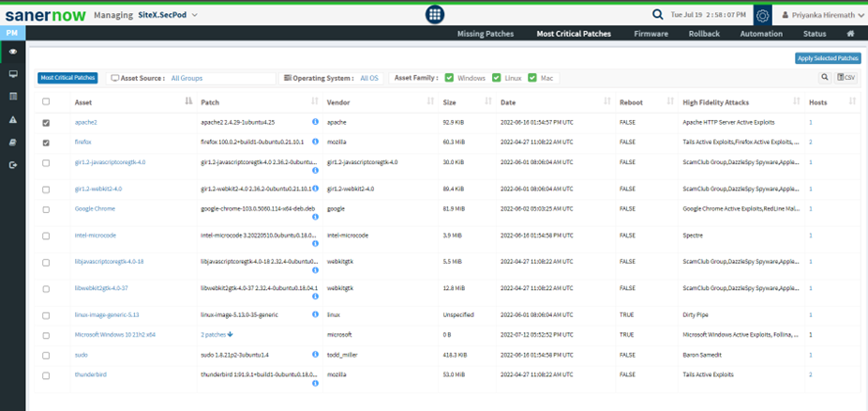Uncheck the firefox row checkbox
This screenshot has height=411, width=868.
pos(46,143)
